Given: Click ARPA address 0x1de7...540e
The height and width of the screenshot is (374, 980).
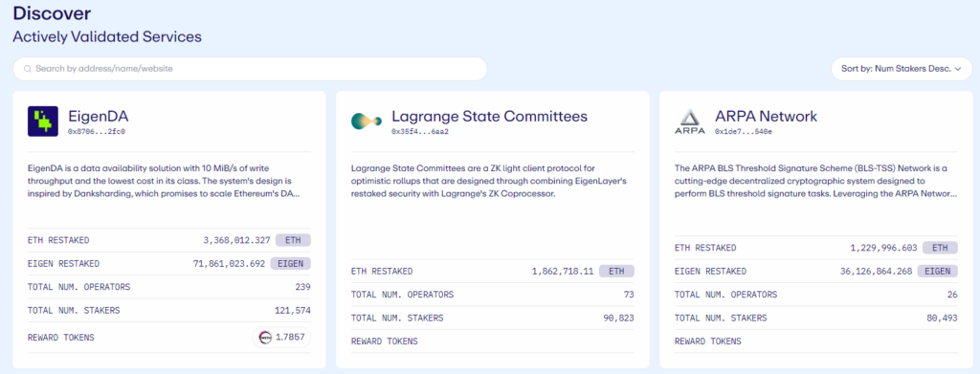Looking at the screenshot, I should tap(744, 132).
